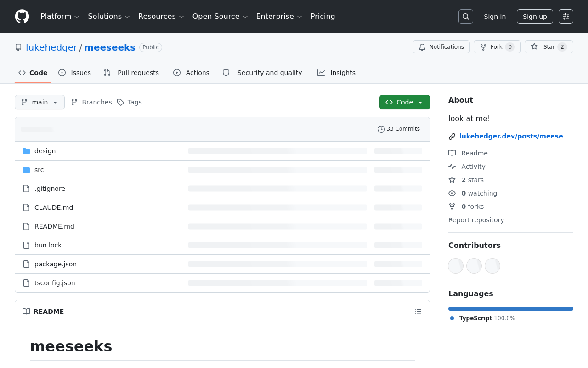The image size is (588, 368).
Task: Click the repository icon before lukehedger
Action: (x=18, y=47)
